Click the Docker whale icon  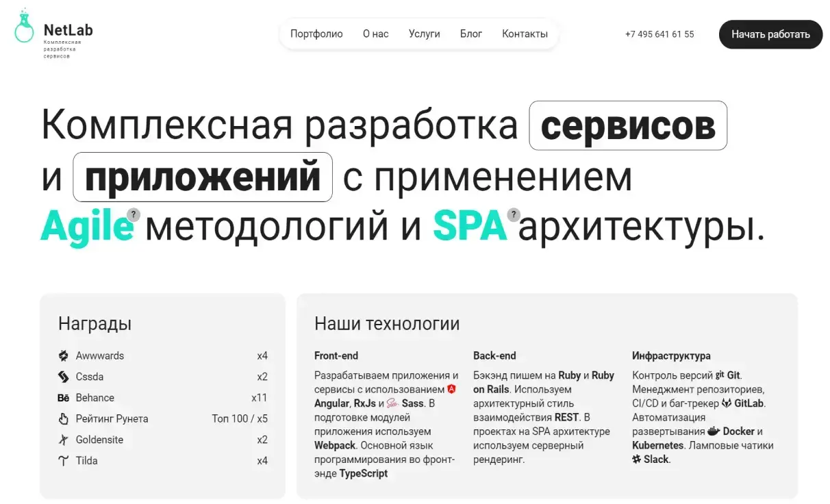[714, 431]
